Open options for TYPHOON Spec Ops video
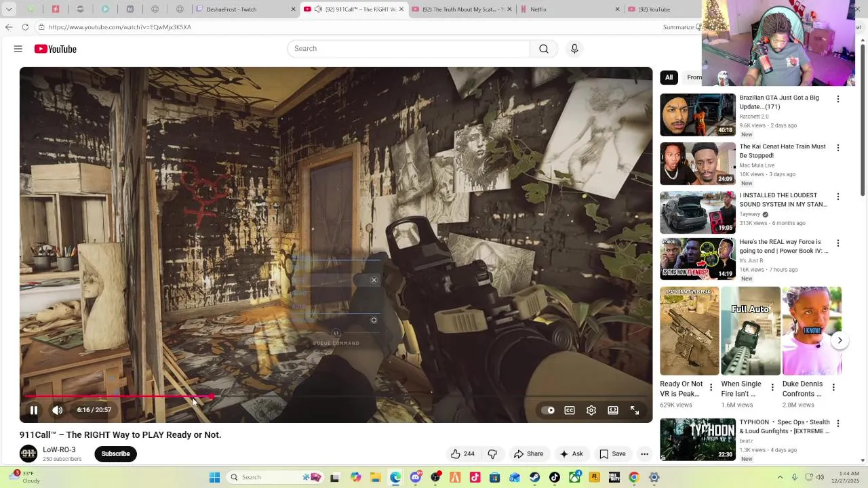The width and height of the screenshot is (868, 488). click(838, 424)
